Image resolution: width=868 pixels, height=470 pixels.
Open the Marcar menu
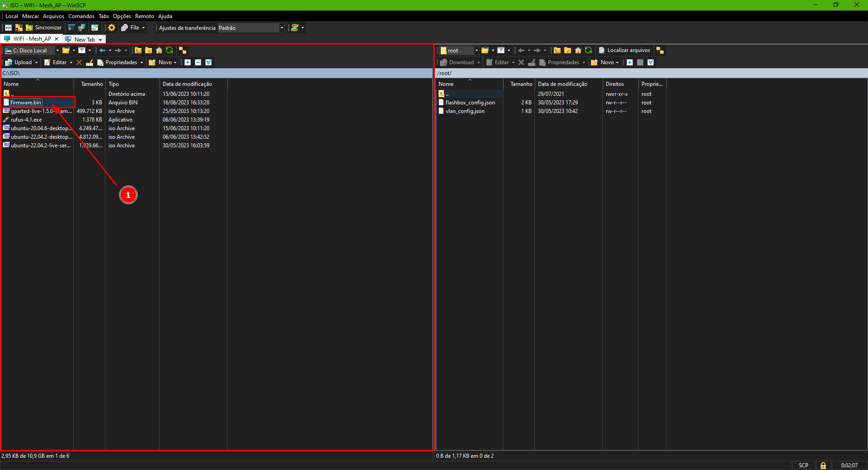pyautogui.click(x=30, y=16)
